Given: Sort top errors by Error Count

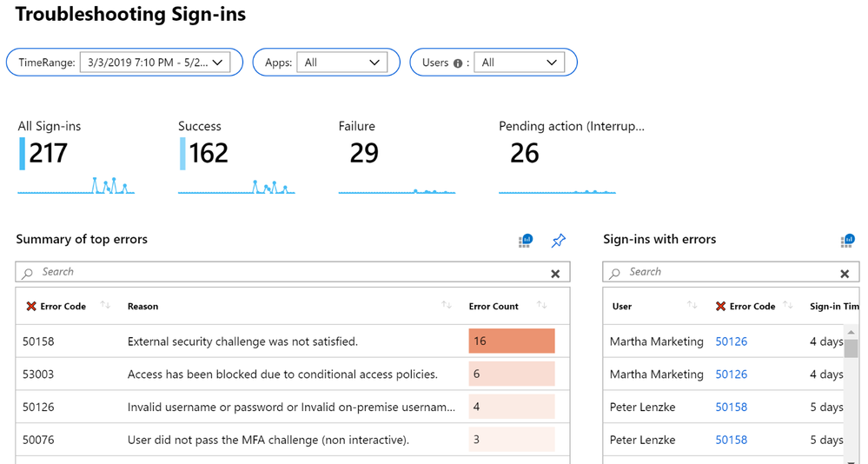Looking at the screenshot, I should (541, 306).
